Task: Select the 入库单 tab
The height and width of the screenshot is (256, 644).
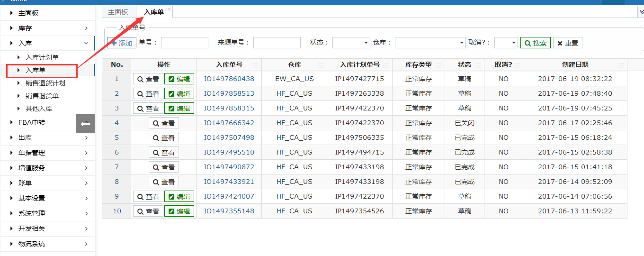Action: click(x=154, y=12)
